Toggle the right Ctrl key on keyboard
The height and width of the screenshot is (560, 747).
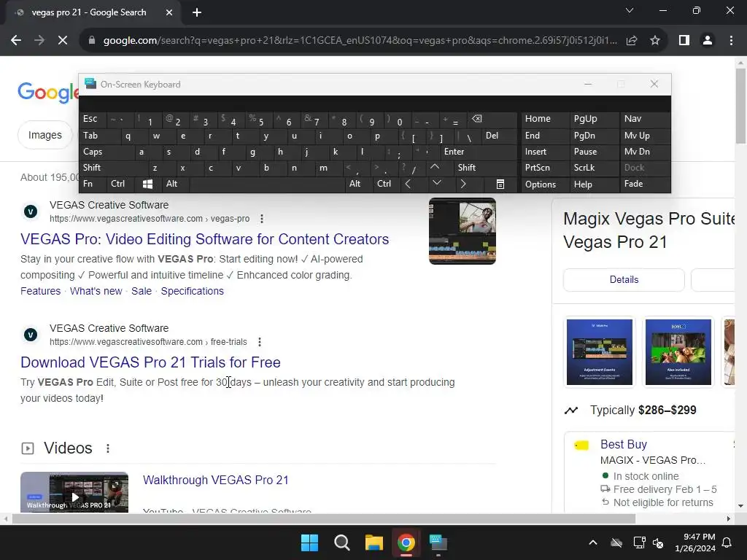click(385, 184)
